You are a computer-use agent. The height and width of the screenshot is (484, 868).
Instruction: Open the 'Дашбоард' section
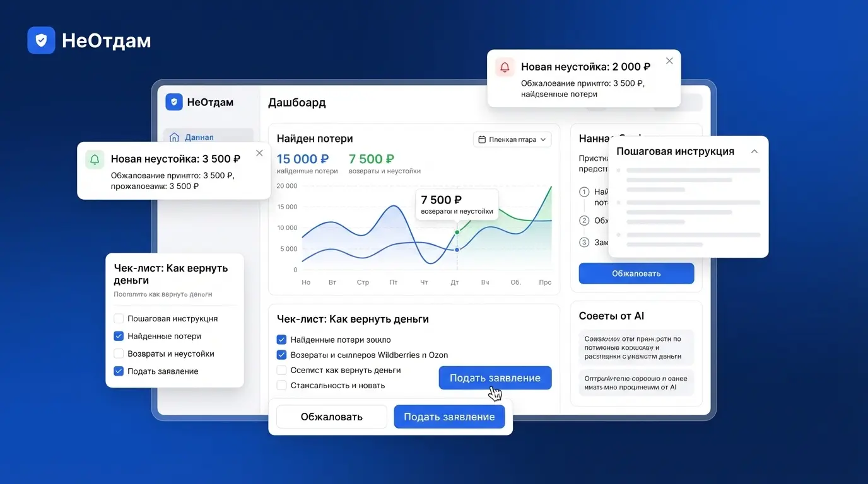tap(296, 102)
